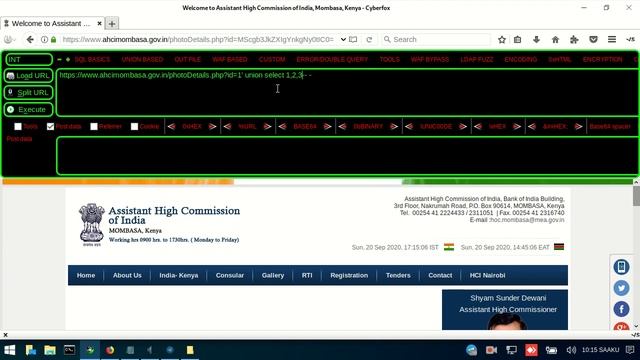Screen dimensions: 640x360
Task: Reload the current page
Action: 369,40
